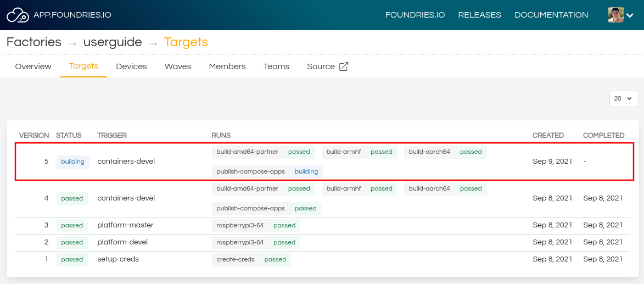
Task: Click the Foundries cloud logo icon
Action: pos(18,15)
